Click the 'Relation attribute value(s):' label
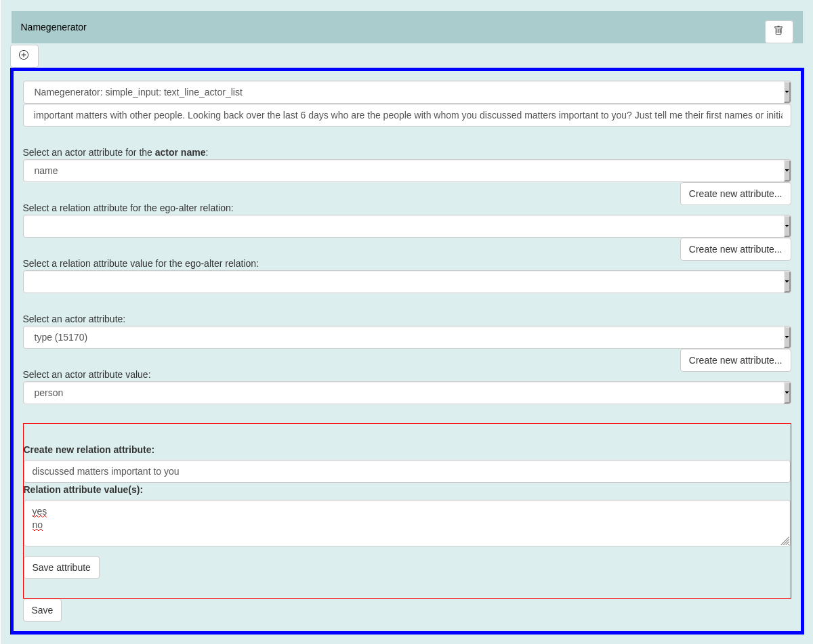 coord(83,490)
